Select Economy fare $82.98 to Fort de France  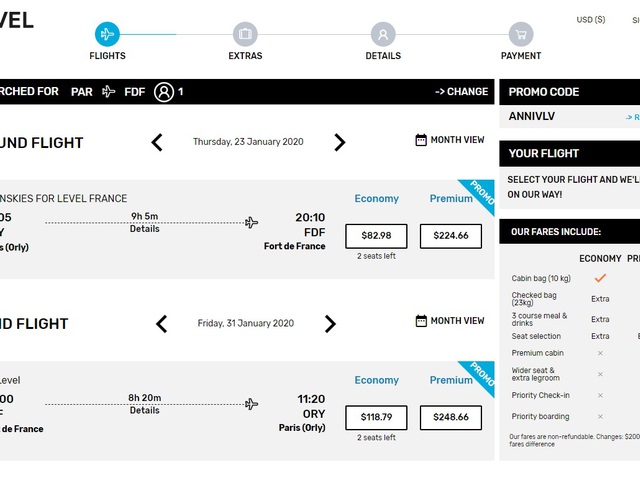tap(376, 236)
